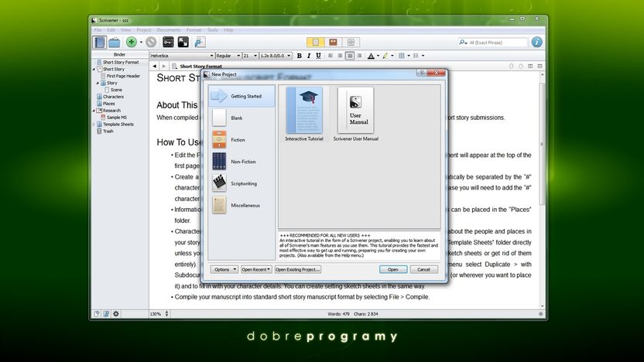Click the All (Exact Phrase) search field
The width and height of the screenshot is (644, 362).
[493, 43]
